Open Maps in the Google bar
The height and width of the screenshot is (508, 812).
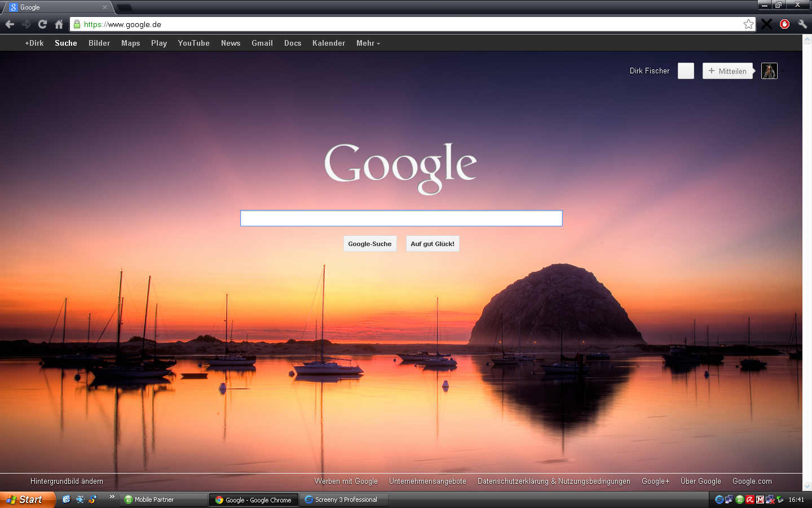point(131,43)
